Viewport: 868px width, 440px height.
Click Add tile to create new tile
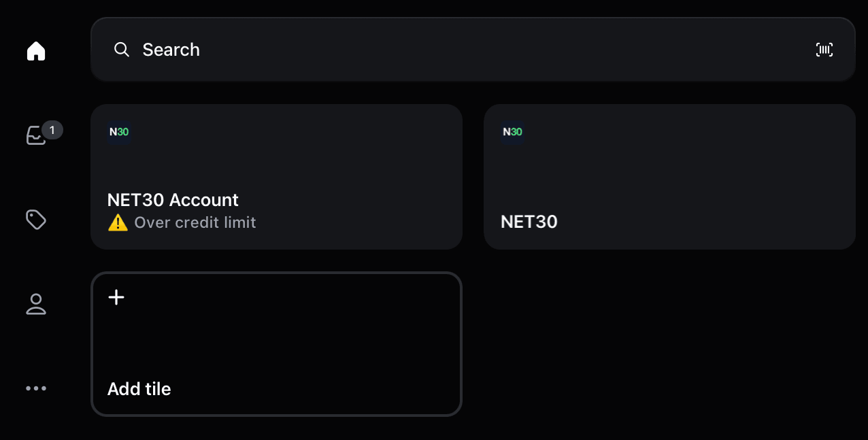pyautogui.click(x=276, y=344)
